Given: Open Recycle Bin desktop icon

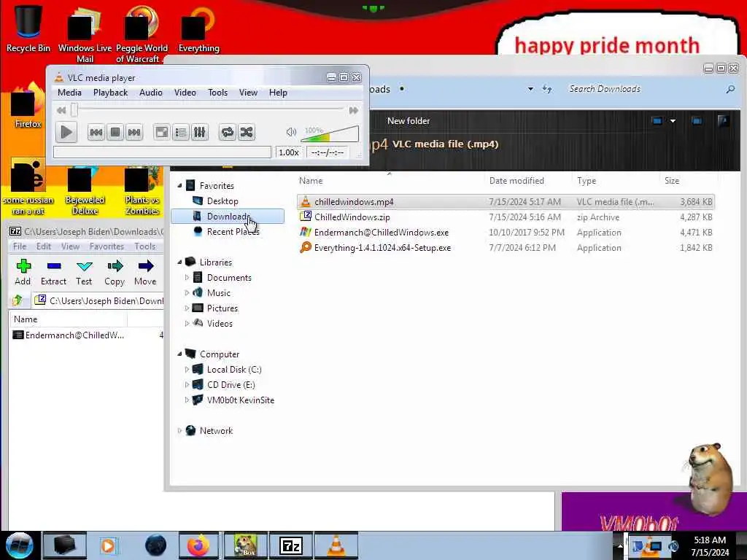Looking at the screenshot, I should point(28,29).
